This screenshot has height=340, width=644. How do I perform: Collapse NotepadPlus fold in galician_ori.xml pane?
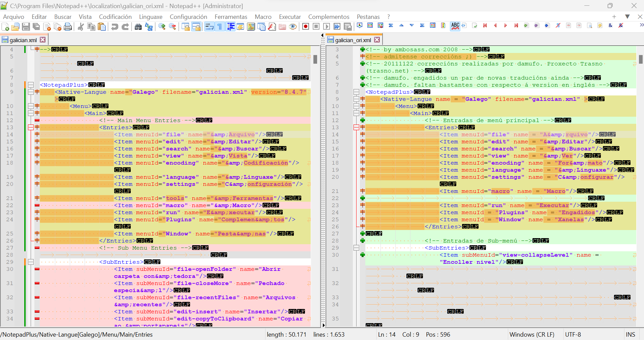click(x=356, y=92)
